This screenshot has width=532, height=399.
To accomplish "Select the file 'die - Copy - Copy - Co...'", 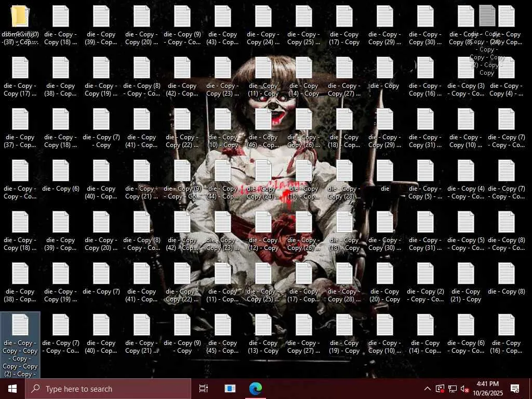I will [20, 180].
